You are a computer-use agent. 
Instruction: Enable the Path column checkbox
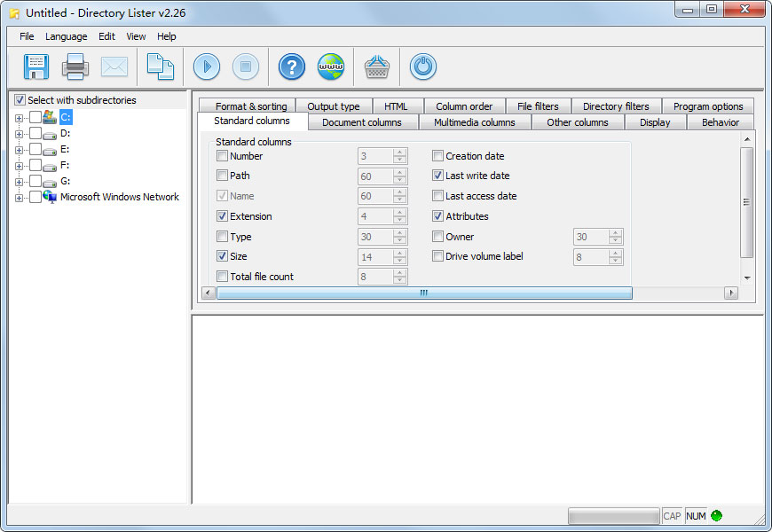[x=222, y=176]
